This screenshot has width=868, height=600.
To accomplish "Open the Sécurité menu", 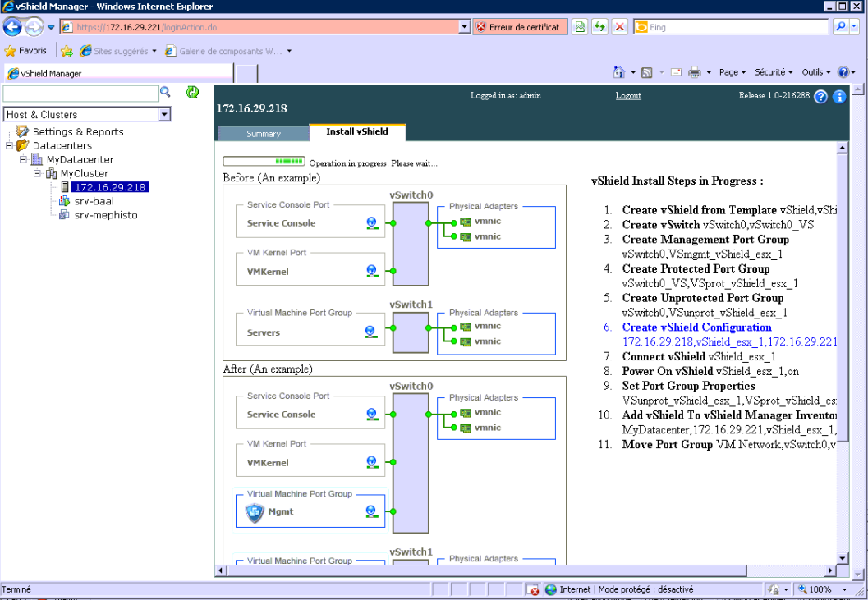I will pyautogui.click(x=773, y=72).
